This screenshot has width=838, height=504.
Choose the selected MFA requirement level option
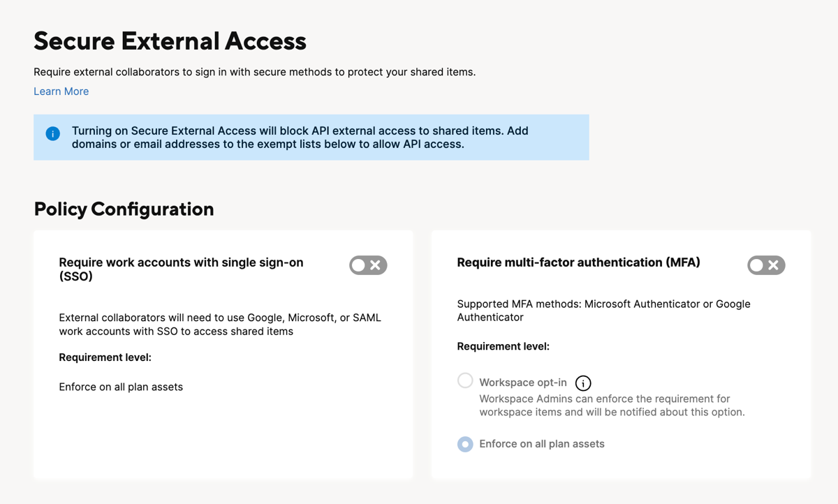coord(465,444)
